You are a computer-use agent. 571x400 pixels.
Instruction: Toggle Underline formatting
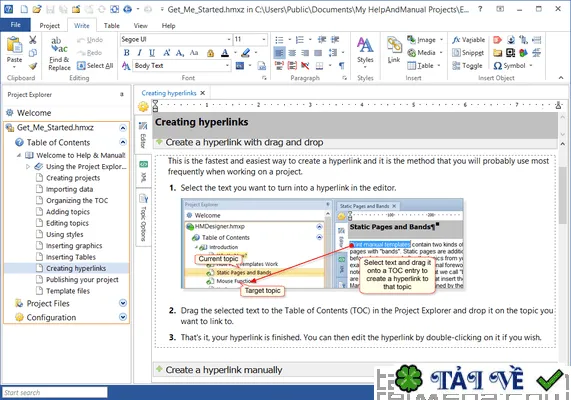point(152,53)
